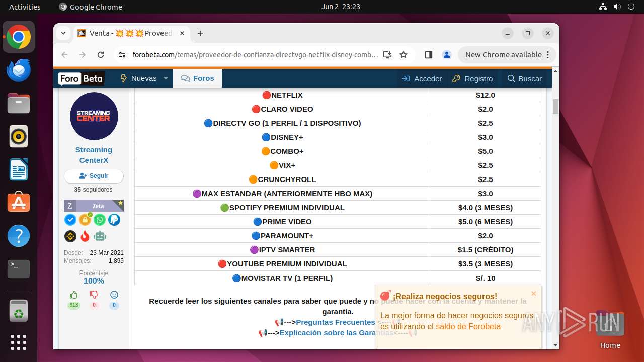The image size is (644, 362).
Task: Open the tab search dropdown chevron
Action: [x=63, y=33]
